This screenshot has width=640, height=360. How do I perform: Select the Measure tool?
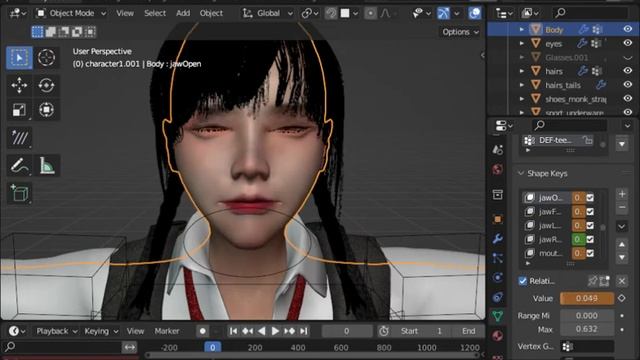(x=47, y=166)
